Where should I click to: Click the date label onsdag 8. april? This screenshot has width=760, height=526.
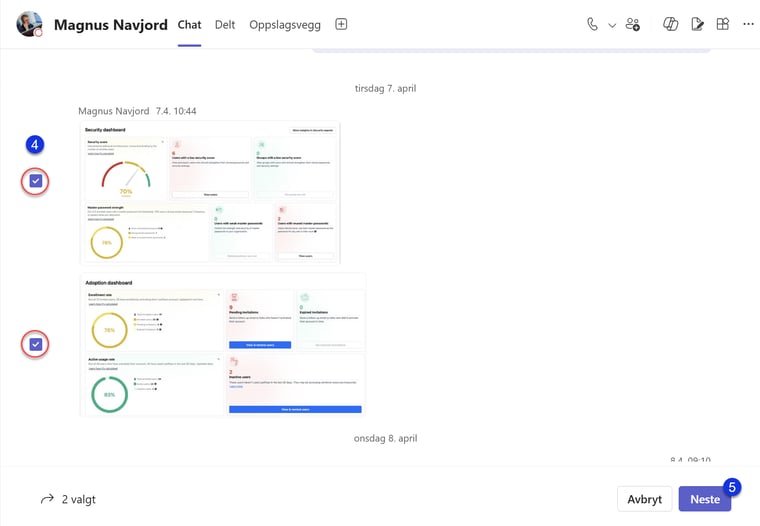[385, 438]
